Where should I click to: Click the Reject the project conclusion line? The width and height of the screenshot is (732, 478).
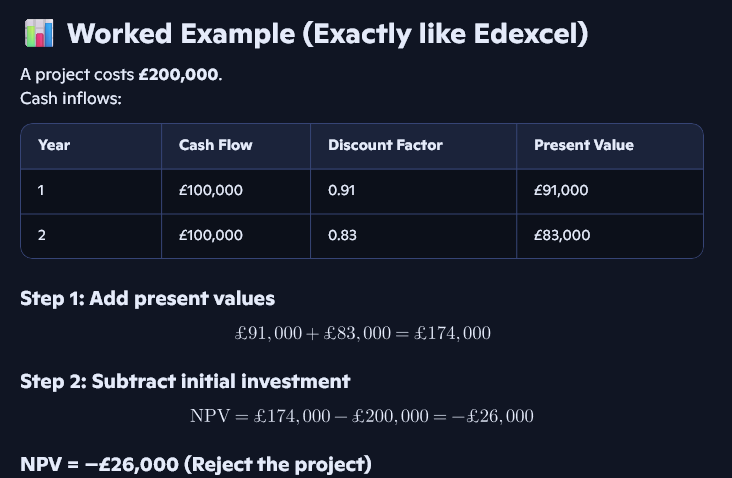[196, 464]
